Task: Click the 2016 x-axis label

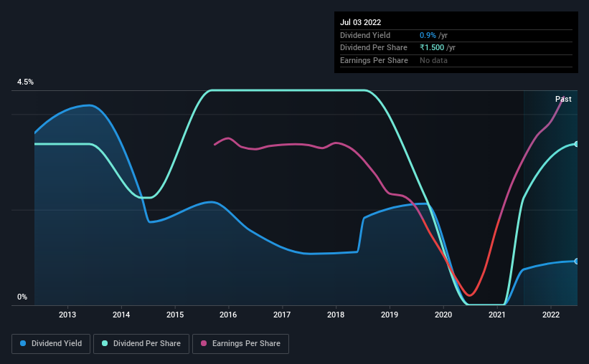Action: click(x=228, y=315)
